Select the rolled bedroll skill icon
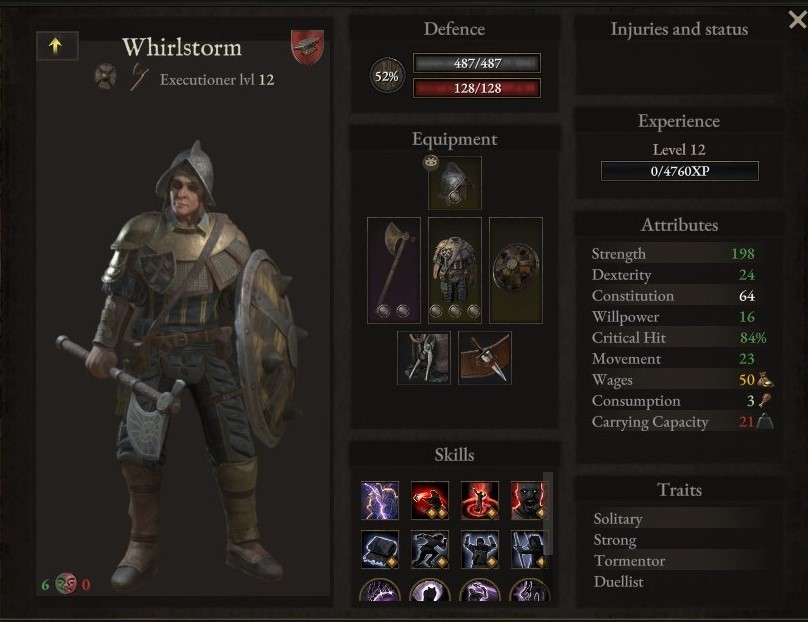The height and width of the screenshot is (622, 808). click(380, 549)
